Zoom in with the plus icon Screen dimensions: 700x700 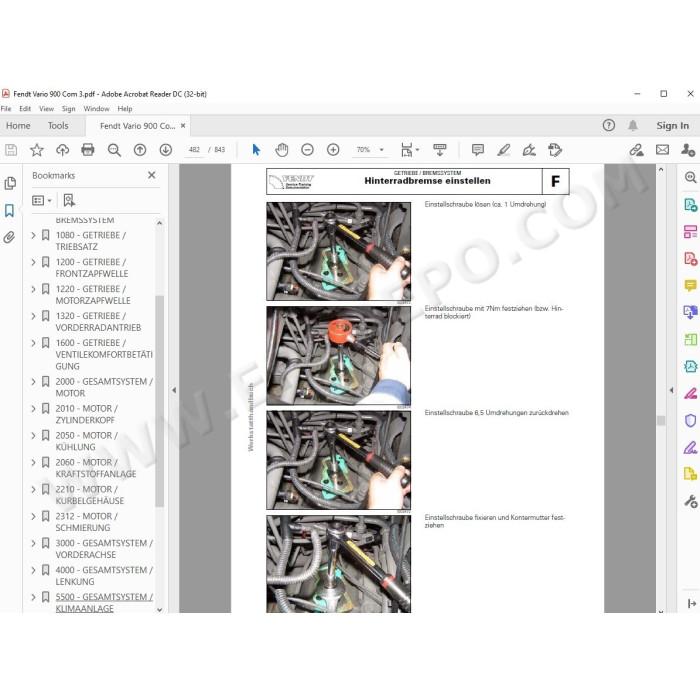point(333,150)
